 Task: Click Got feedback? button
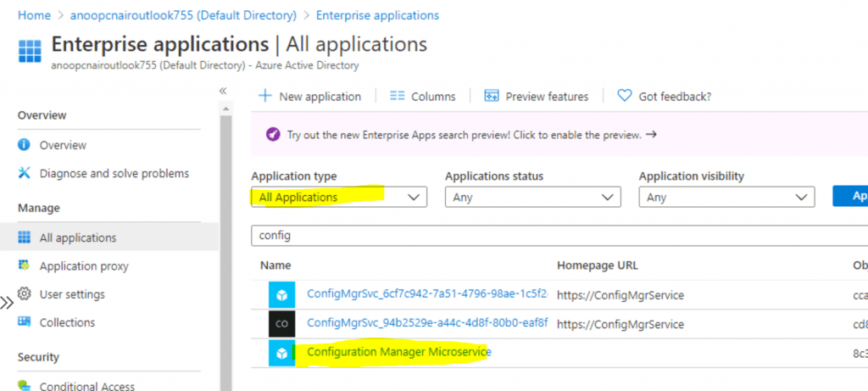(x=665, y=96)
